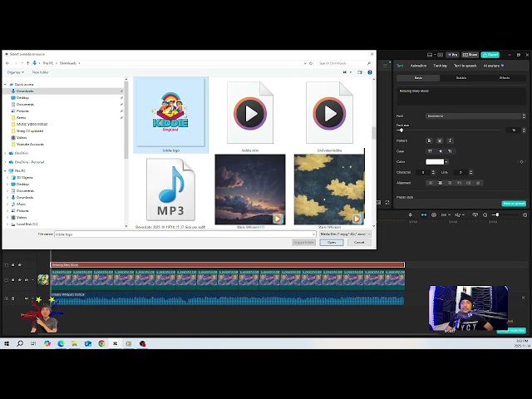
Task: Click the greyed Import folder button
Action: point(303,242)
